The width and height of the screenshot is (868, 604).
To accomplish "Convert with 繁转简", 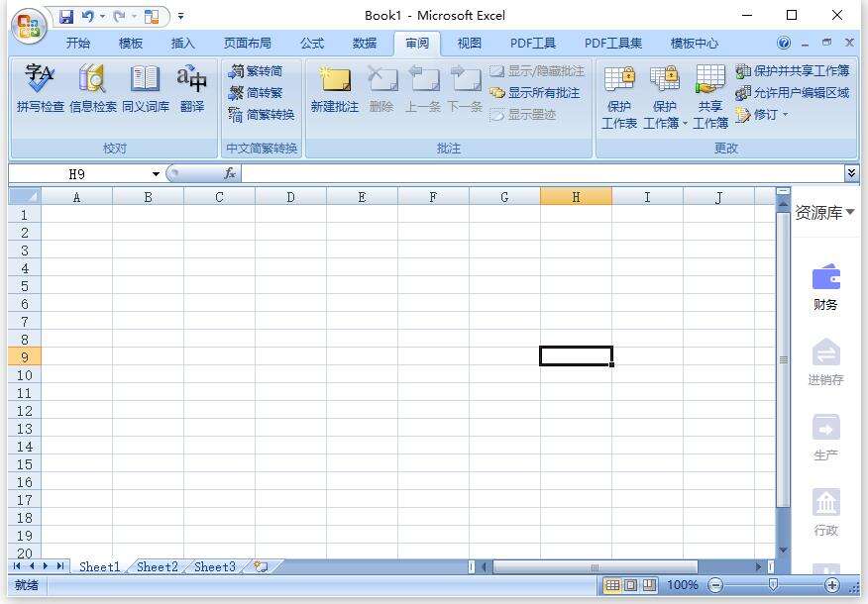I will (x=256, y=71).
